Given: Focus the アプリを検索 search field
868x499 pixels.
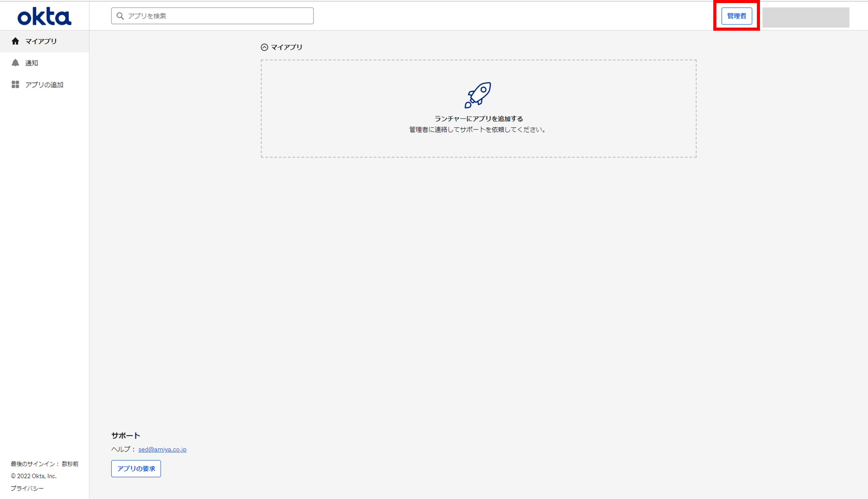Looking at the screenshot, I should 212,16.
